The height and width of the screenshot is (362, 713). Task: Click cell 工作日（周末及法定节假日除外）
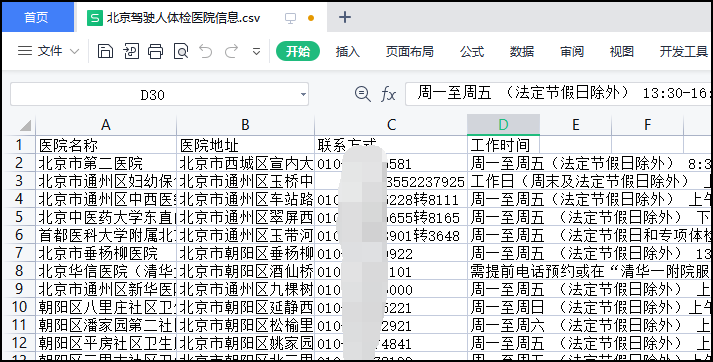(590, 181)
